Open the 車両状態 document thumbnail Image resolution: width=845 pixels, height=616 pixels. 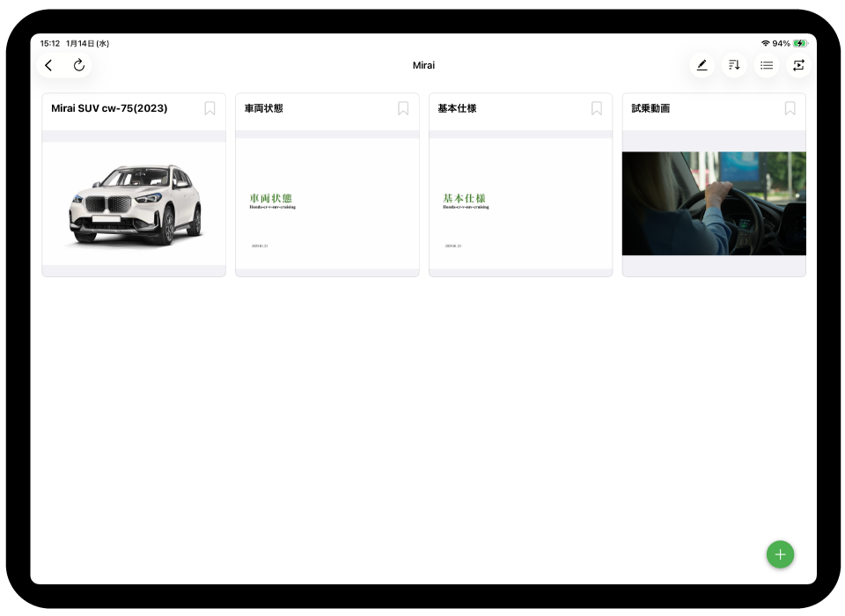[327, 203]
